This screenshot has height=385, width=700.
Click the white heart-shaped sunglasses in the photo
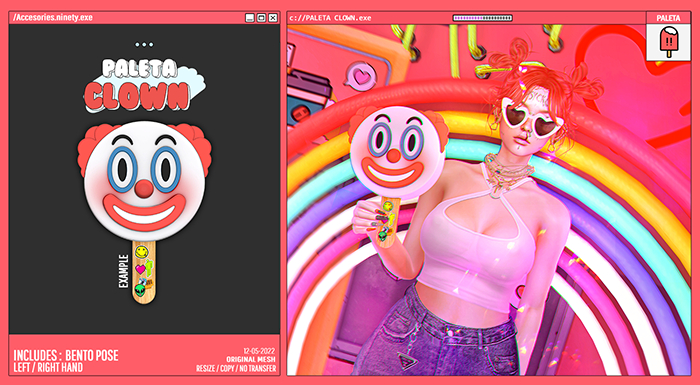tap(531, 118)
